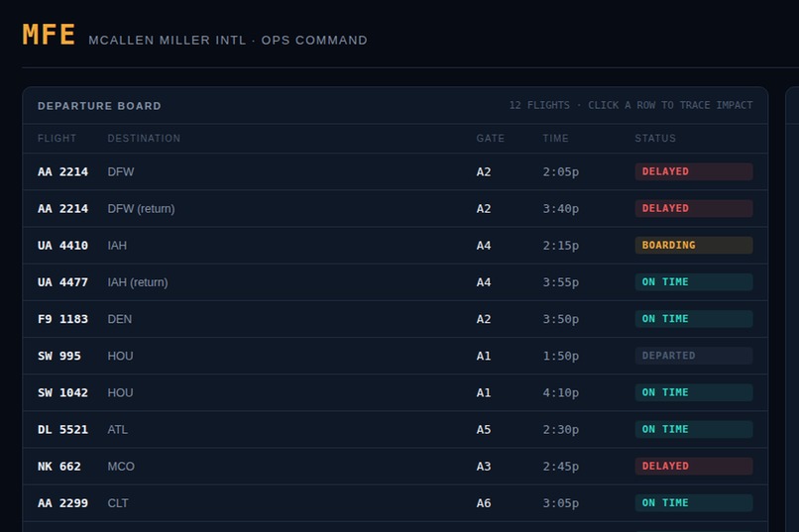Click the GATE column header

click(x=490, y=139)
